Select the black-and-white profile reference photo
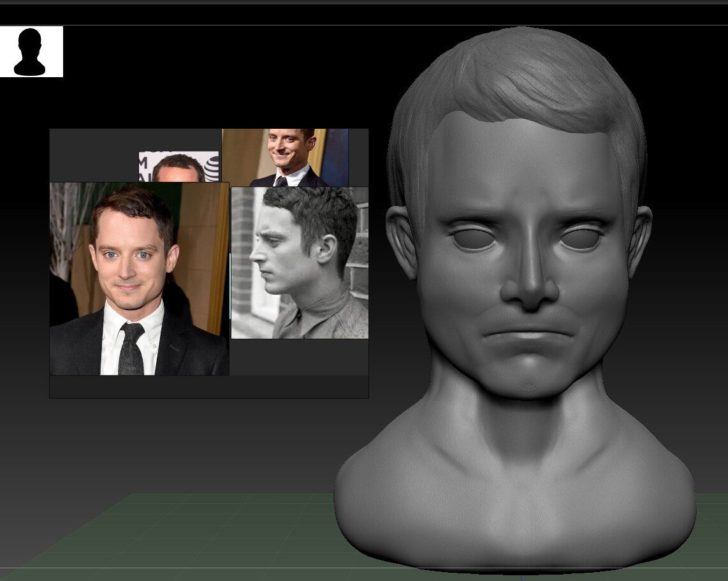This screenshot has height=581, width=728. pos(300,263)
